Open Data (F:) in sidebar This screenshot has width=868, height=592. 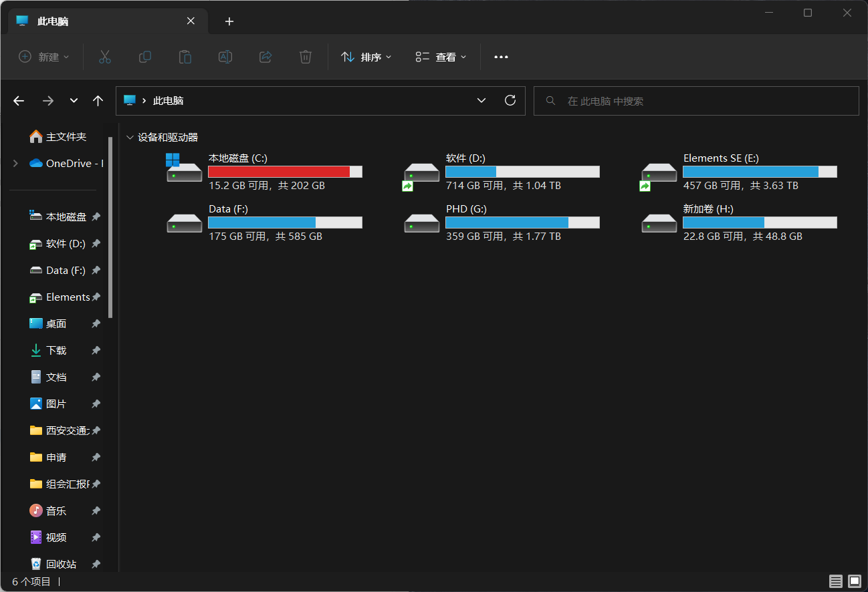(x=58, y=270)
